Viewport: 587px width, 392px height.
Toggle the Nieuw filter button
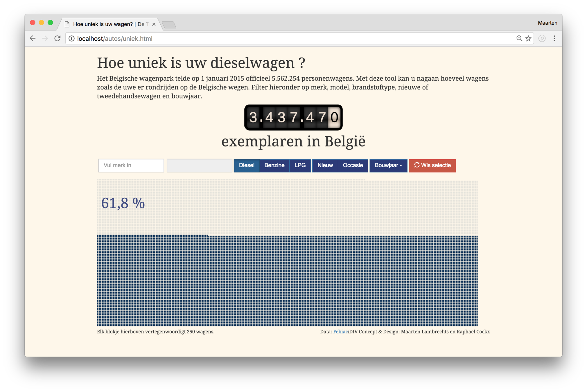tap(325, 166)
